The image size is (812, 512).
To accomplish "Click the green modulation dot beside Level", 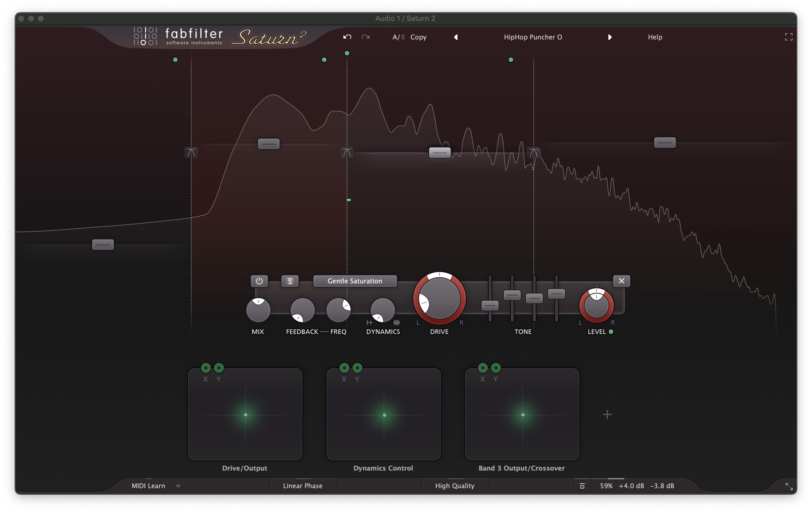I will tap(611, 332).
